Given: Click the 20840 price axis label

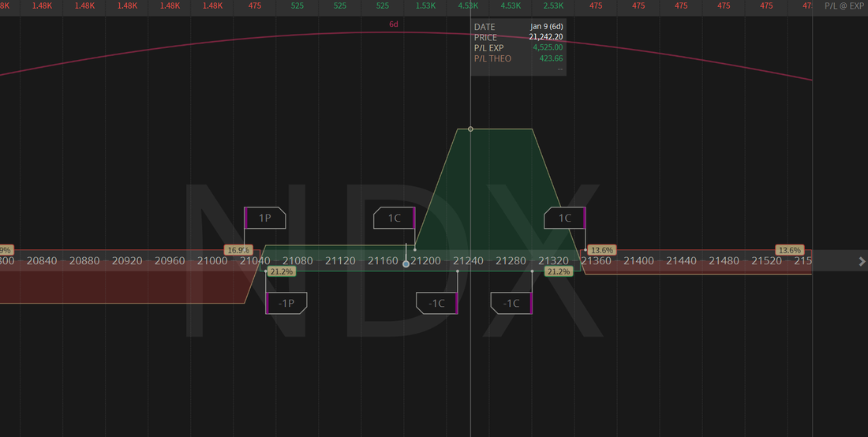Looking at the screenshot, I should click(42, 260).
